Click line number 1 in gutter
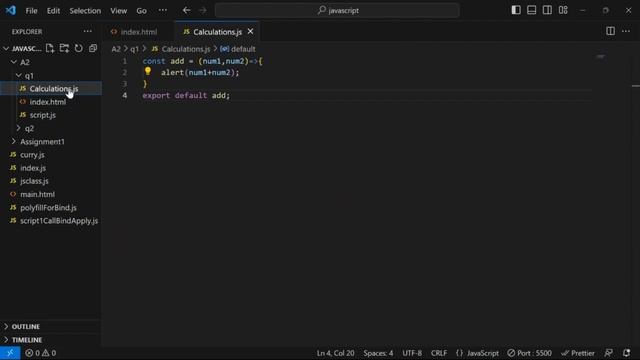Viewport: 640px width, 360px height. [x=124, y=61]
